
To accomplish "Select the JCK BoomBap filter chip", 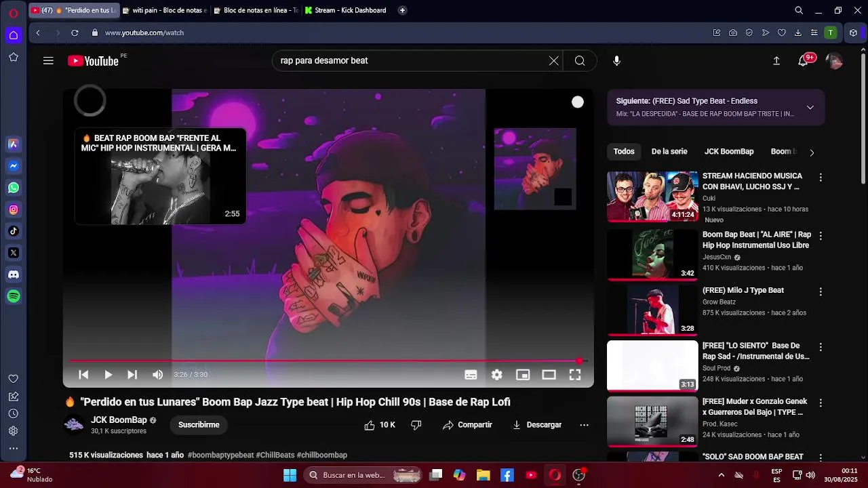I will [x=729, y=152].
